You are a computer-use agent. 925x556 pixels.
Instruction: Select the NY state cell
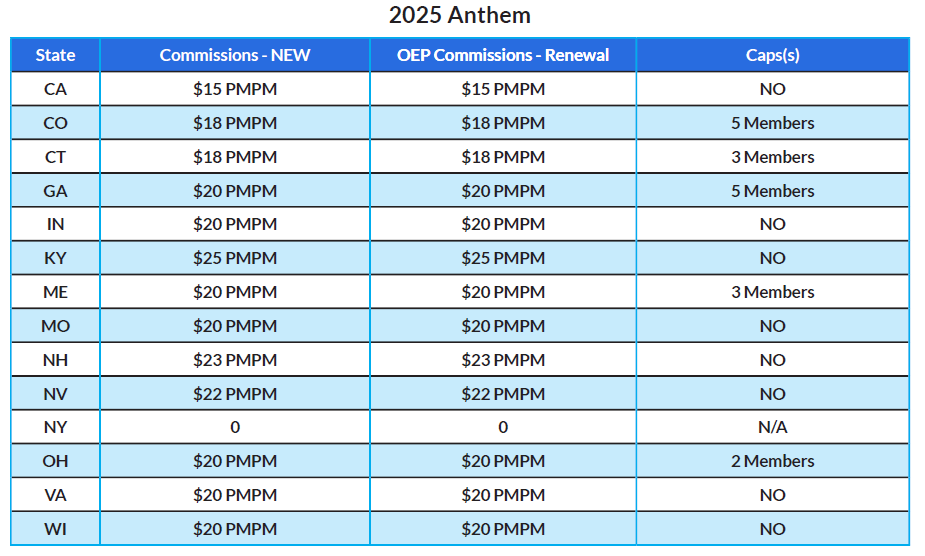tap(55, 427)
